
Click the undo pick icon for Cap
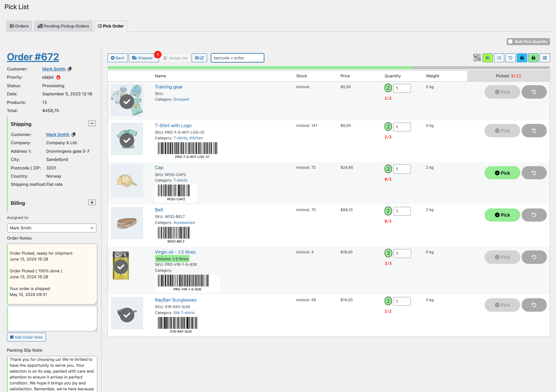(x=534, y=173)
